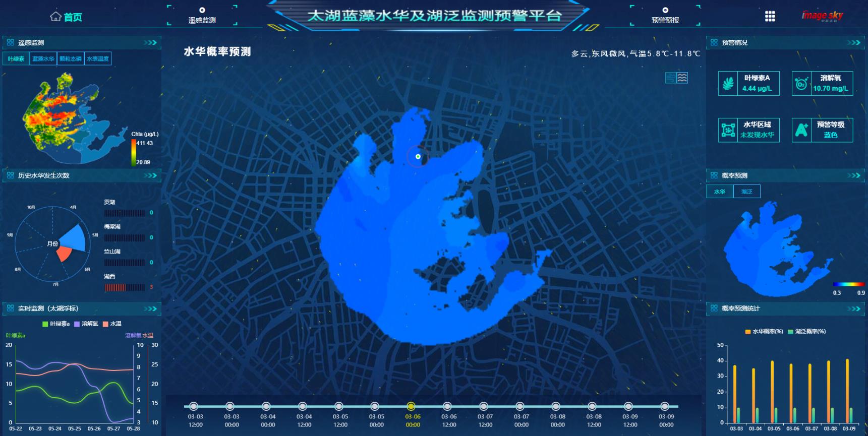Expand the 概率预测统计 panel arrows
The width and height of the screenshot is (868, 436).
[854, 308]
